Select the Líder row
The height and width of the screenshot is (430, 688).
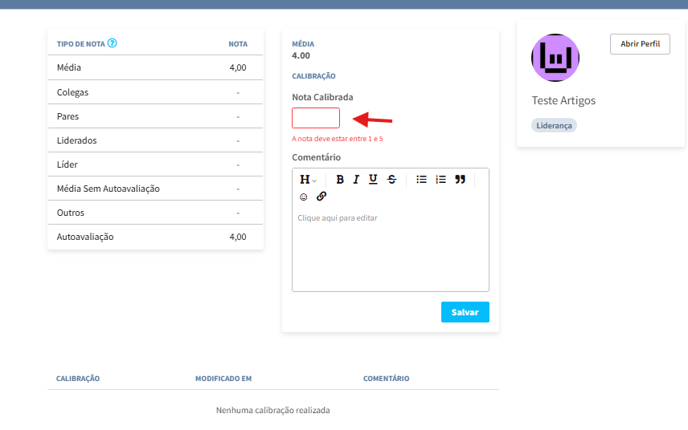tap(155, 165)
